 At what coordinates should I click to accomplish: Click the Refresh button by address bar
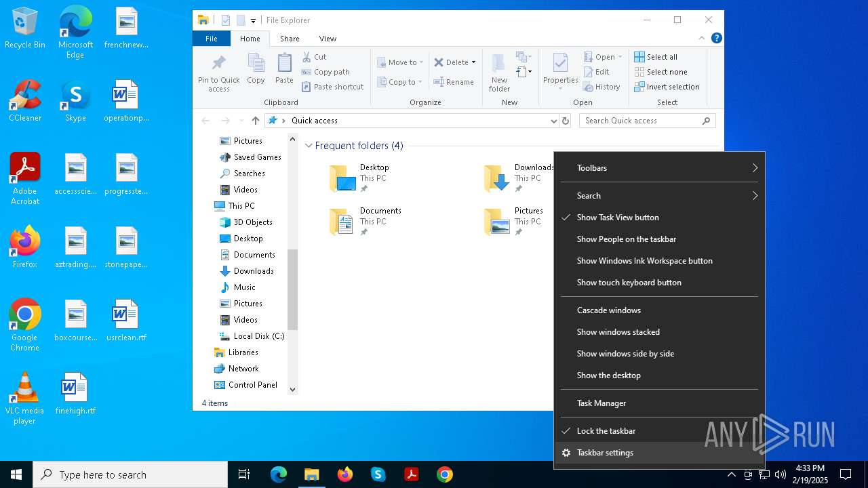coord(566,121)
